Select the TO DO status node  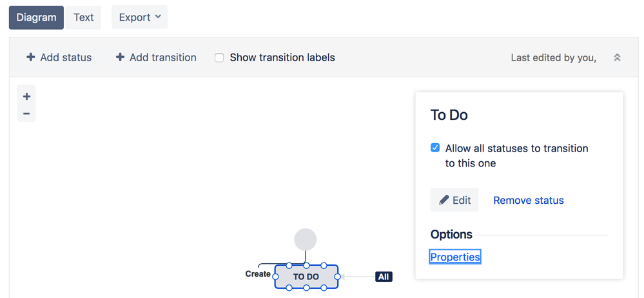coord(306,277)
